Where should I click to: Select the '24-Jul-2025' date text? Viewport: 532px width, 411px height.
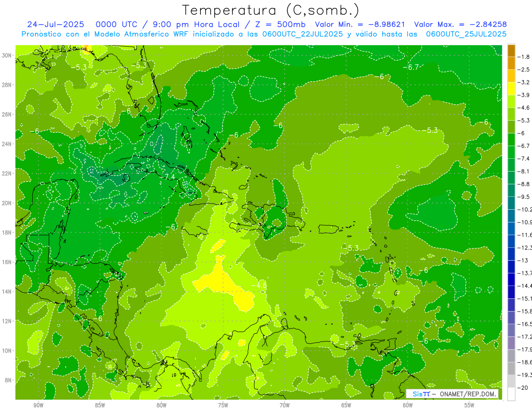tap(55, 24)
